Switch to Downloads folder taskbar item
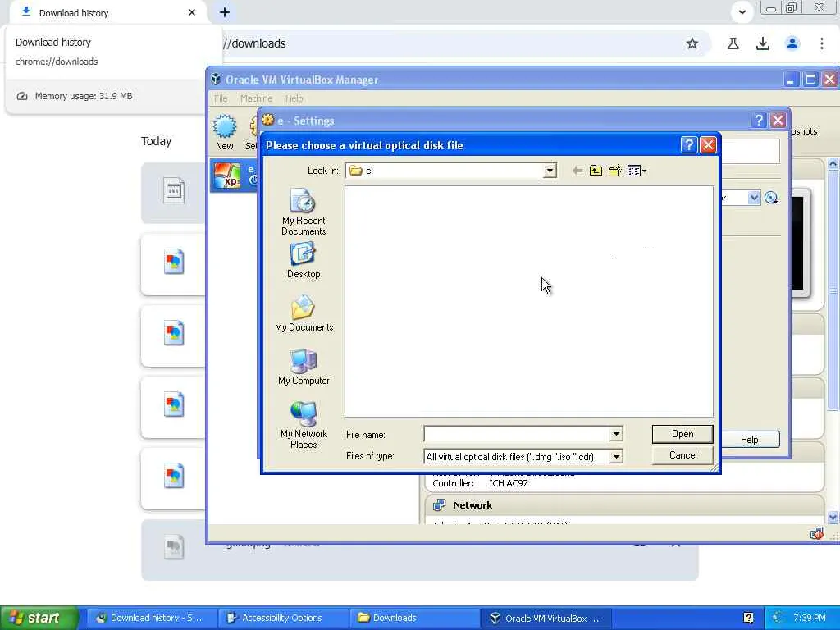The width and height of the screenshot is (840, 630). (x=413, y=618)
